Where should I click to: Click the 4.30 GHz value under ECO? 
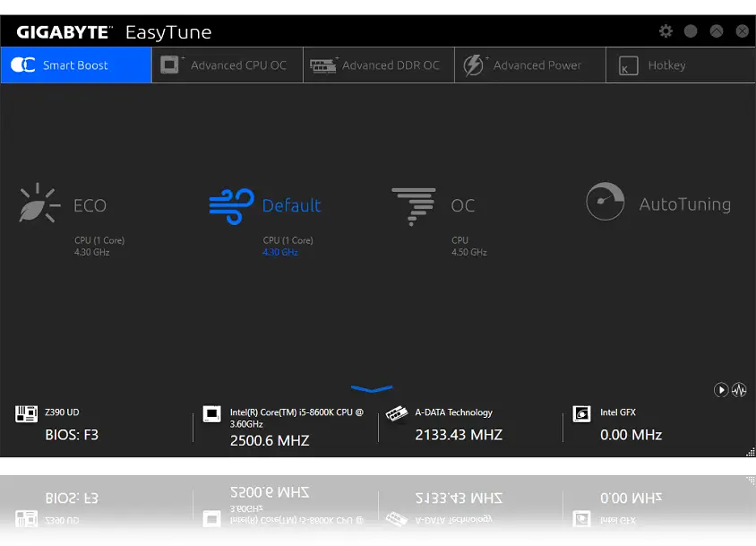pyautogui.click(x=91, y=252)
